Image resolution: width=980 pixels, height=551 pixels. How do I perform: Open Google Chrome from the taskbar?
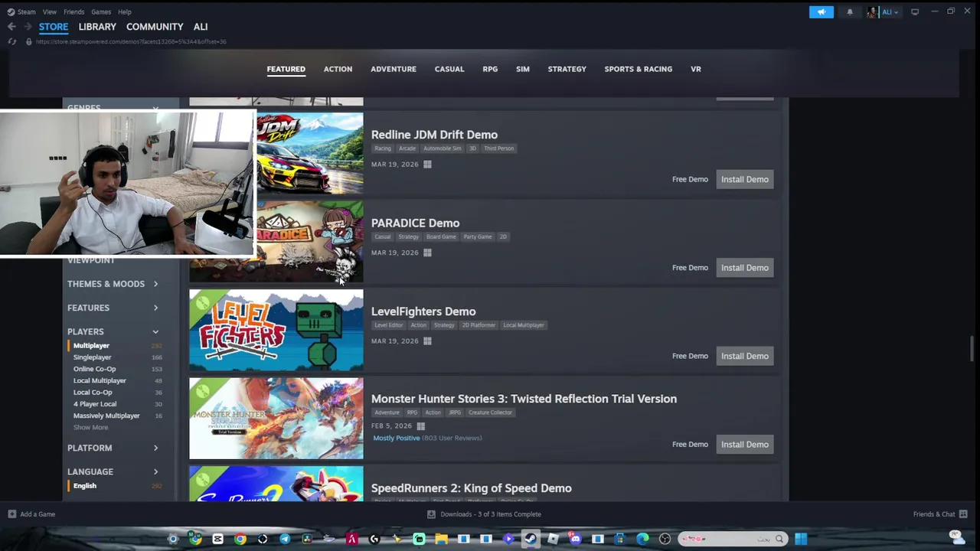240,539
